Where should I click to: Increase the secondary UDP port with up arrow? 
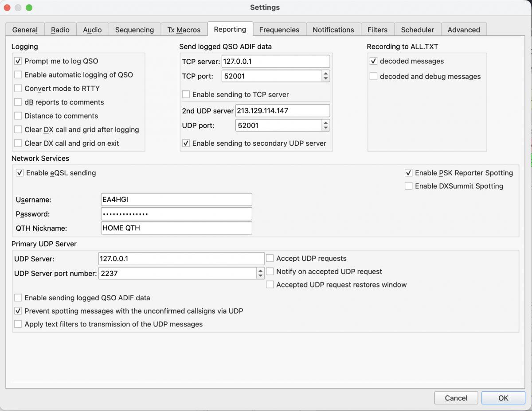[326, 123]
